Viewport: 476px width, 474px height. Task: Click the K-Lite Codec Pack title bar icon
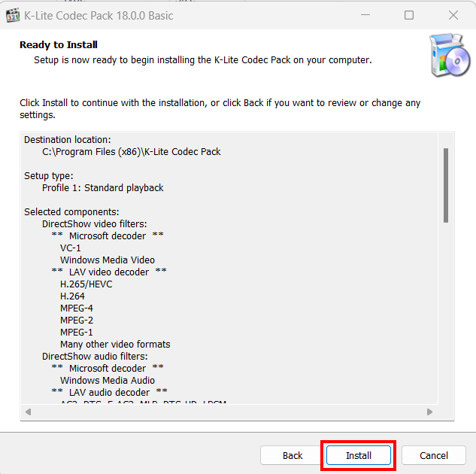13,16
